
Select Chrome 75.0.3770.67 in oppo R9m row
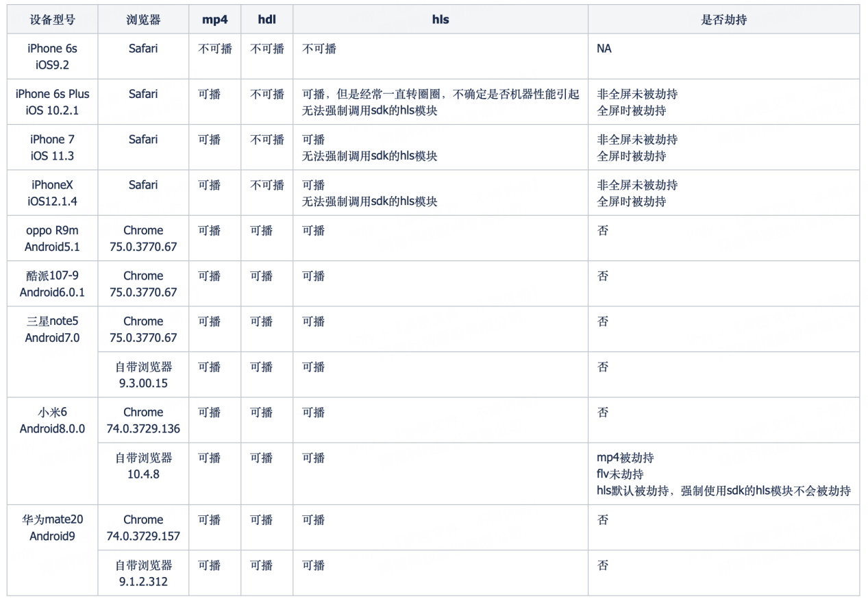click(x=143, y=238)
